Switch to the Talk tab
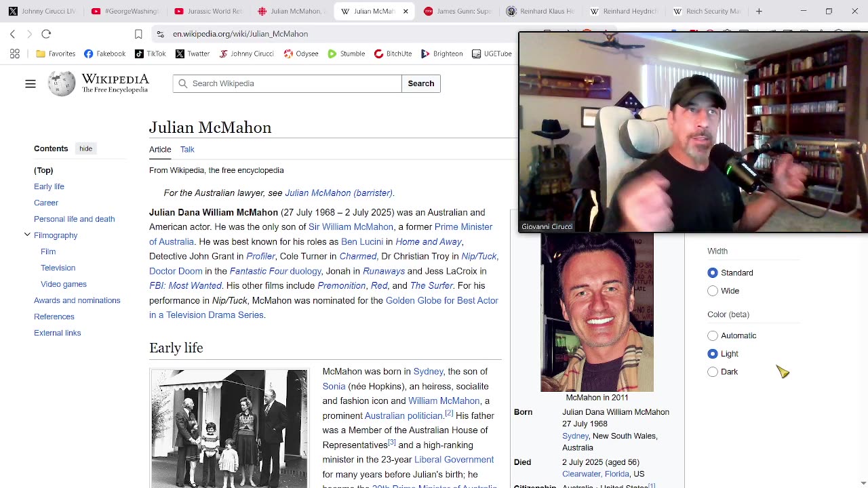This screenshot has width=868, height=488. [187, 149]
